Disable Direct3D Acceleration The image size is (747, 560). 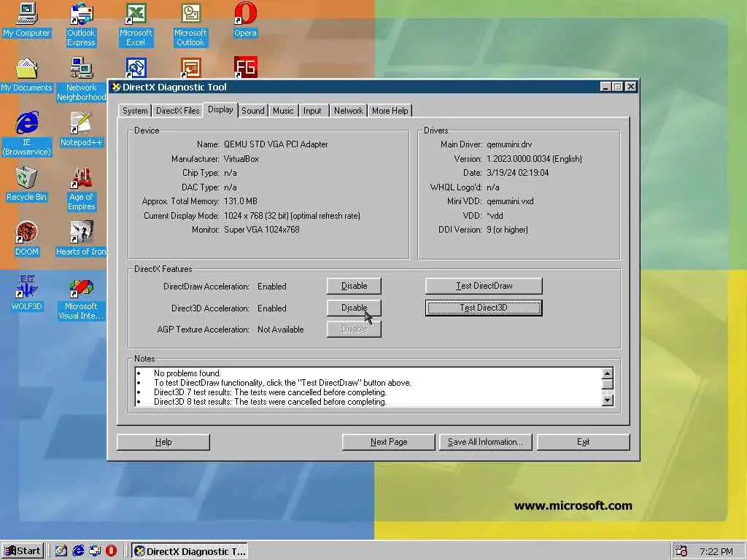click(354, 308)
